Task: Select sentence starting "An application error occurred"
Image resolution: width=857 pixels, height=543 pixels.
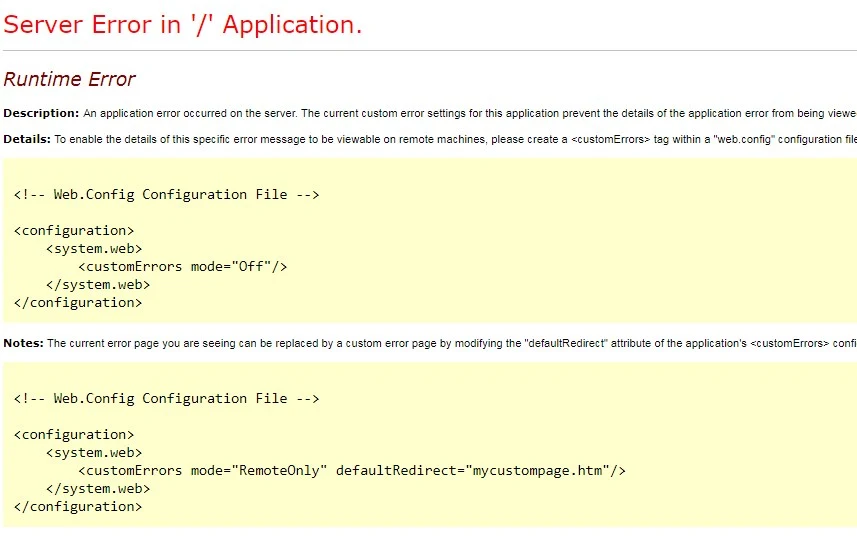Action: pos(469,113)
